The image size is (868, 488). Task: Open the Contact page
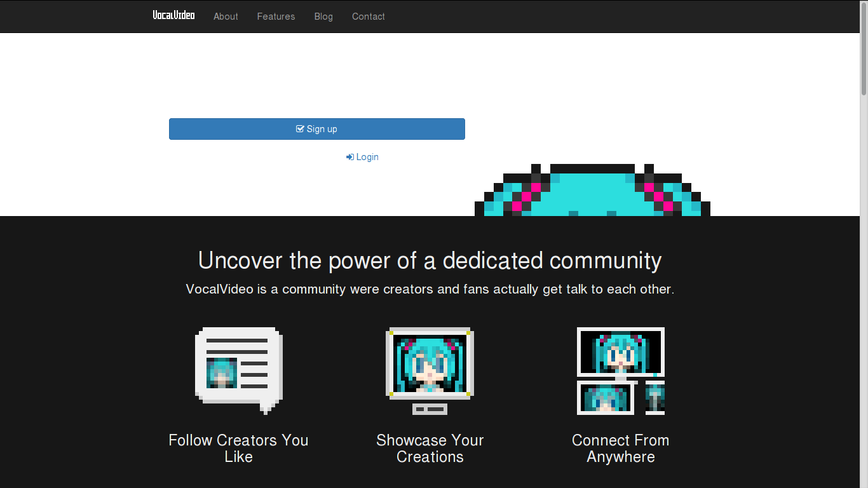click(x=369, y=17)
